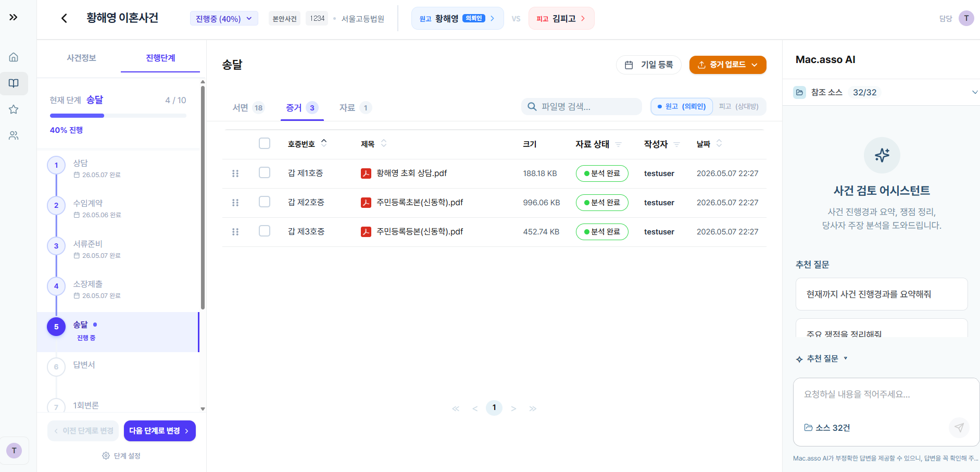Screen dimensions: 980x472
Task: Switch to 원고 (의뢰인) party toggle
Action: 682,106
